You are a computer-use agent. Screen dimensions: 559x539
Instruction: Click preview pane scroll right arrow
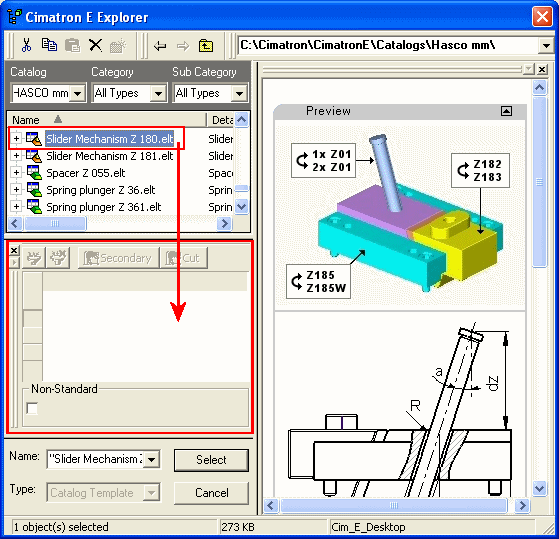pos(522,505)
